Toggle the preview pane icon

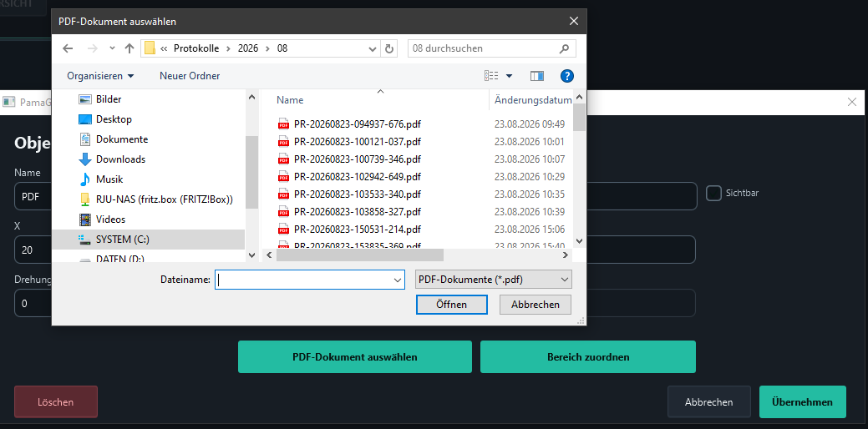pos(537,76)
